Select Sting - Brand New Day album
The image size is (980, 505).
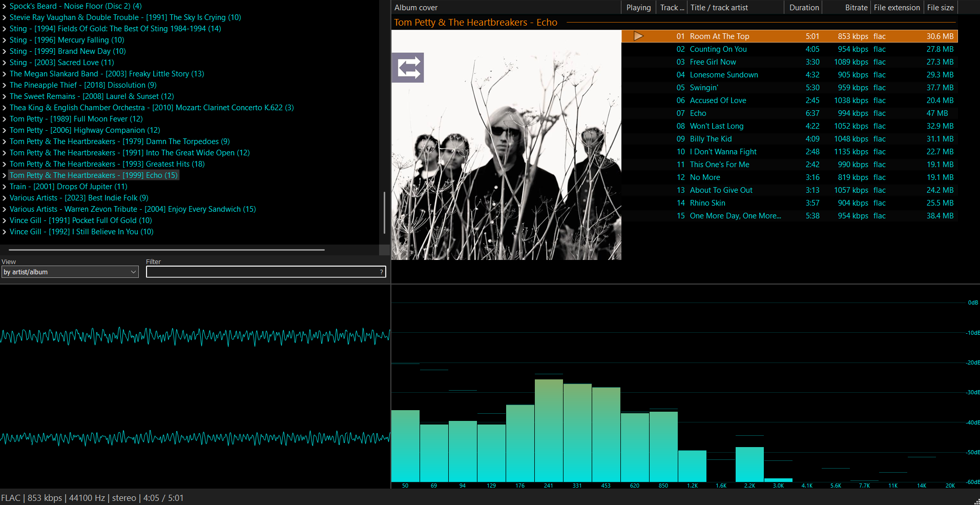pos(68,51)
